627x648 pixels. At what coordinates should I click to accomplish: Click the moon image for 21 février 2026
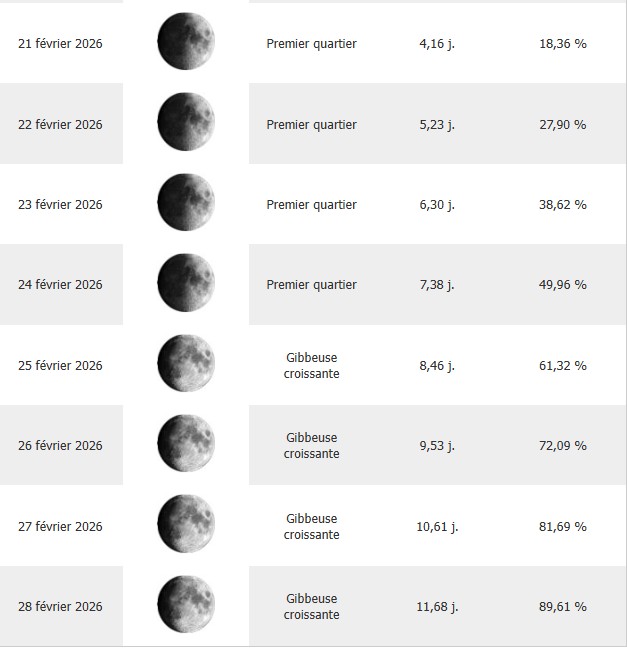pos(186,43)
